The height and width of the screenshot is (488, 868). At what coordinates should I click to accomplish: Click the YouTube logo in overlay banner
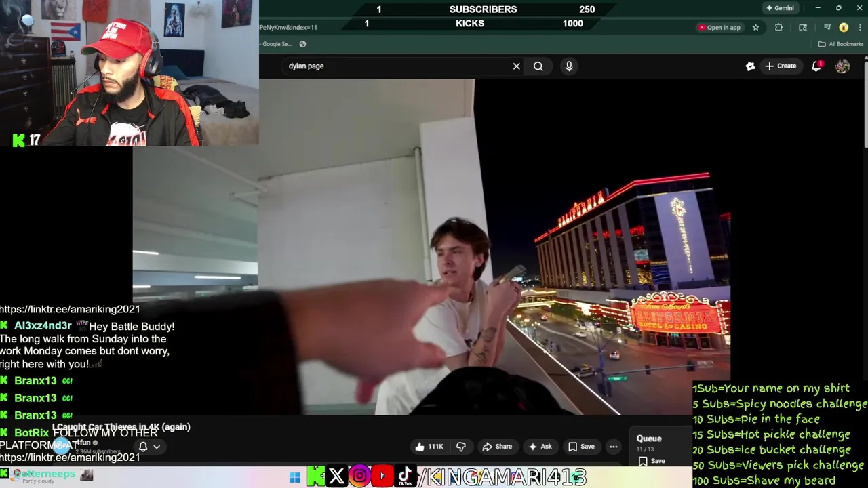coord(382,476)
